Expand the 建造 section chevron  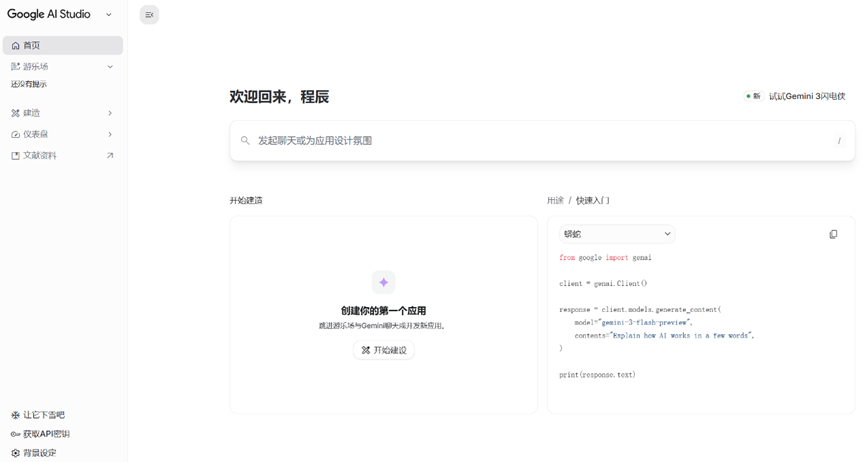pos(110,113)
